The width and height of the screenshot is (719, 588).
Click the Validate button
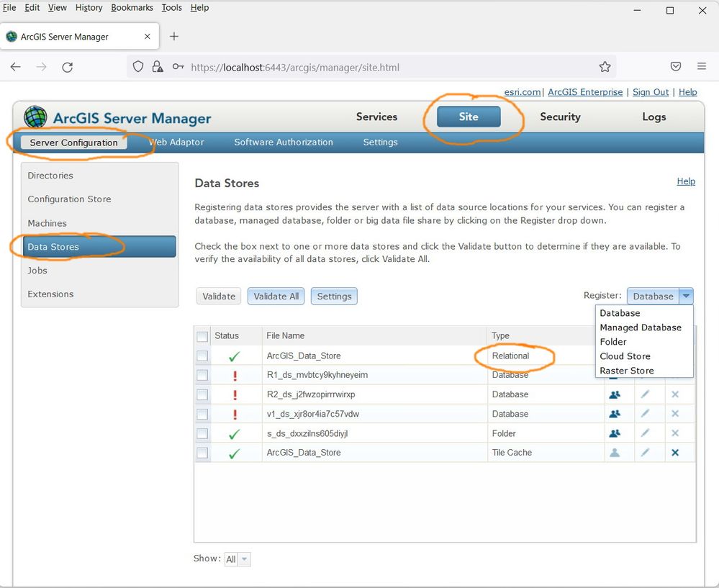(x=219, y=297)
